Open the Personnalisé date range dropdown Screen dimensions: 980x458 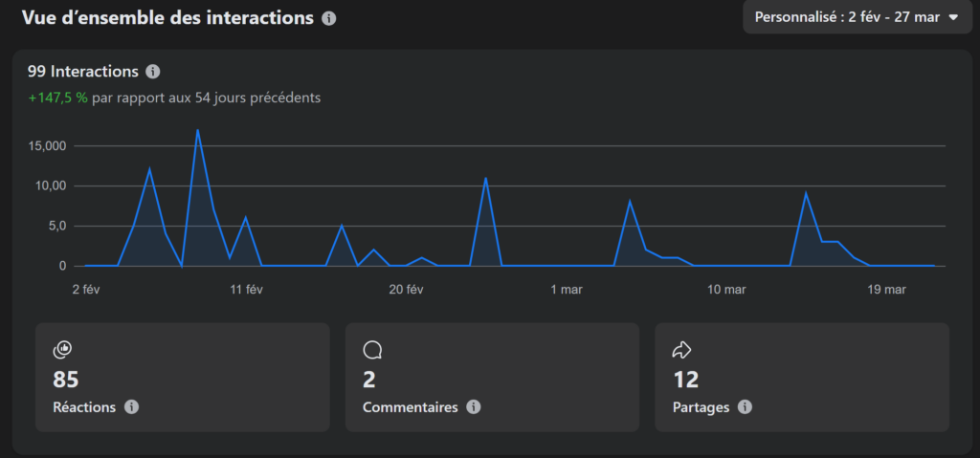point(857,17)
